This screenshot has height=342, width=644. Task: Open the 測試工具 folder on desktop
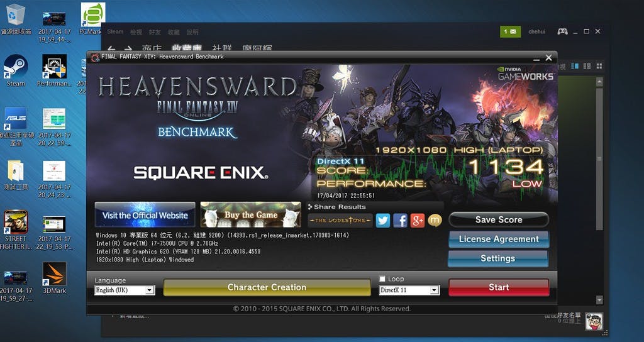[16, 175]
